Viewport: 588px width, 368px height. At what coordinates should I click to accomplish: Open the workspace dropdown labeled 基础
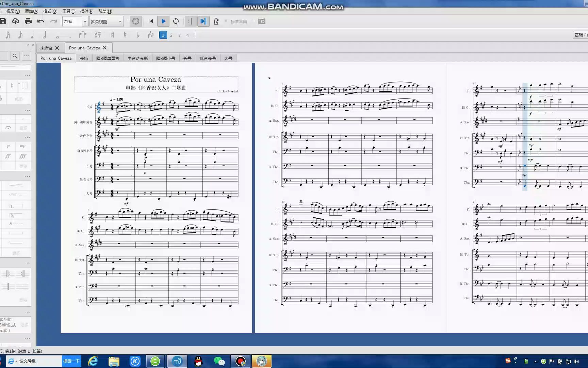pos(581,35)
